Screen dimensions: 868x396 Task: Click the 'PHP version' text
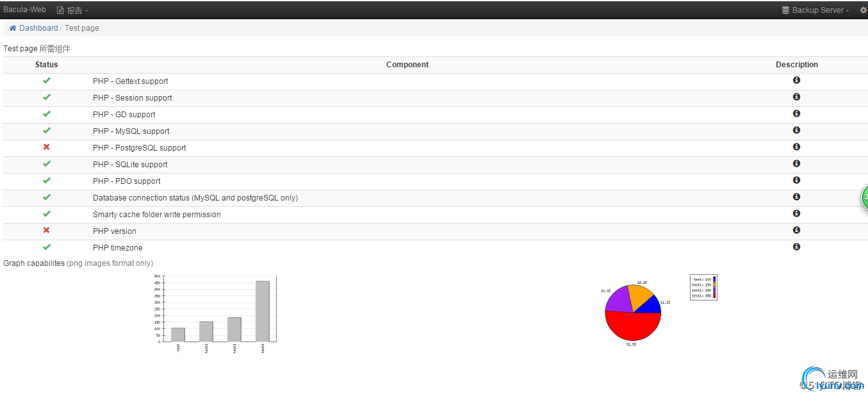115,231
